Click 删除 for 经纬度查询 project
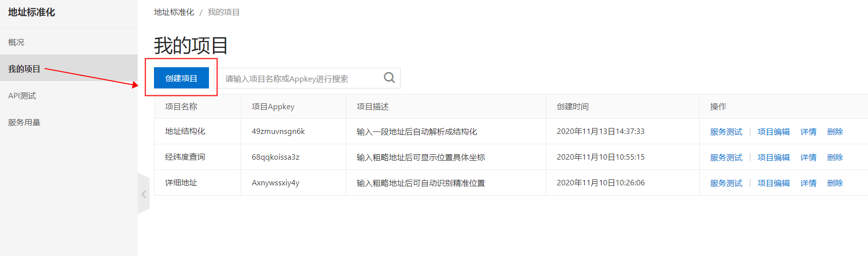The image size is (868, 256). [x=835, y=157]
